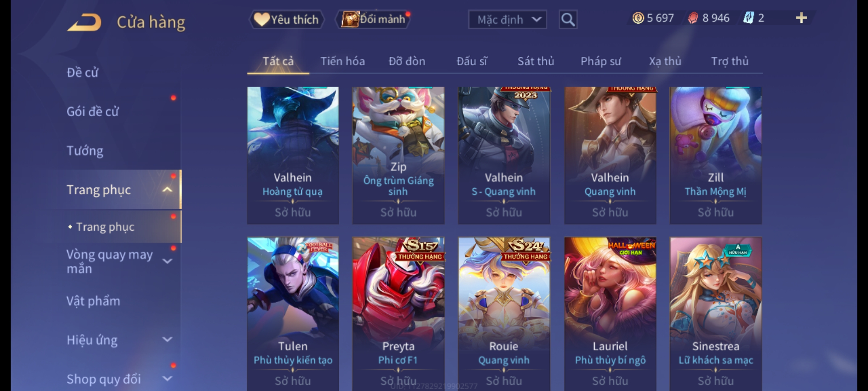Open Gói đề cử in the sidebar
The width and height of the screenshot is (868, 391).
click(93, 112)
